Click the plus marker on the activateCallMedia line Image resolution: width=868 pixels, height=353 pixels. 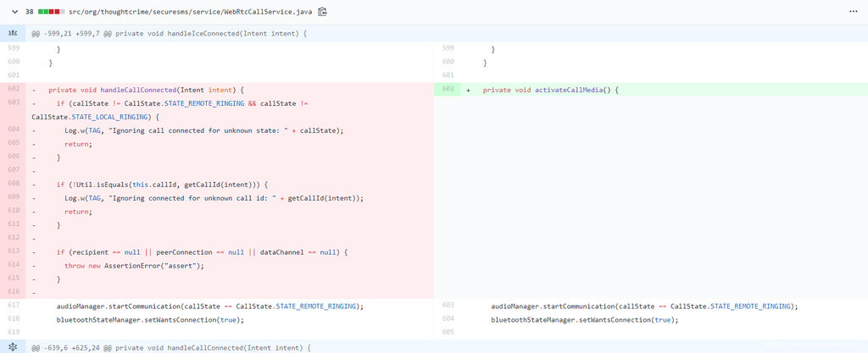pos(468,90)
